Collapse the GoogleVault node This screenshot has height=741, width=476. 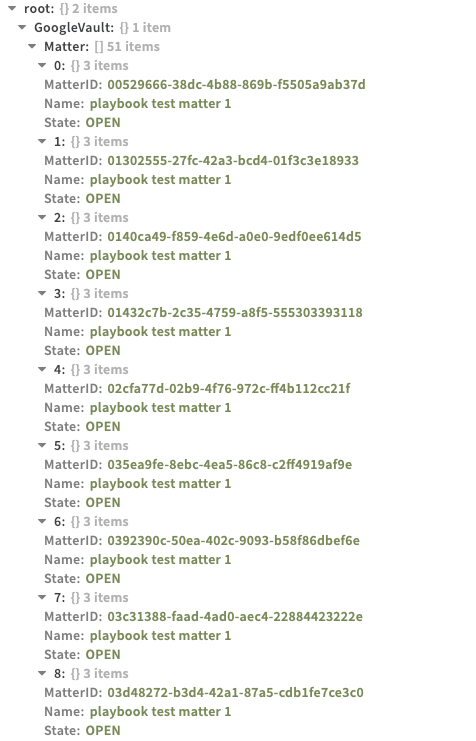(22, 27)
